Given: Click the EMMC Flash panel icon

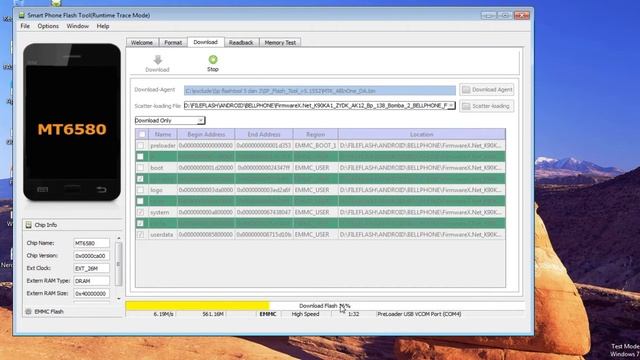Looking at the screenshot, I should 29,311.
